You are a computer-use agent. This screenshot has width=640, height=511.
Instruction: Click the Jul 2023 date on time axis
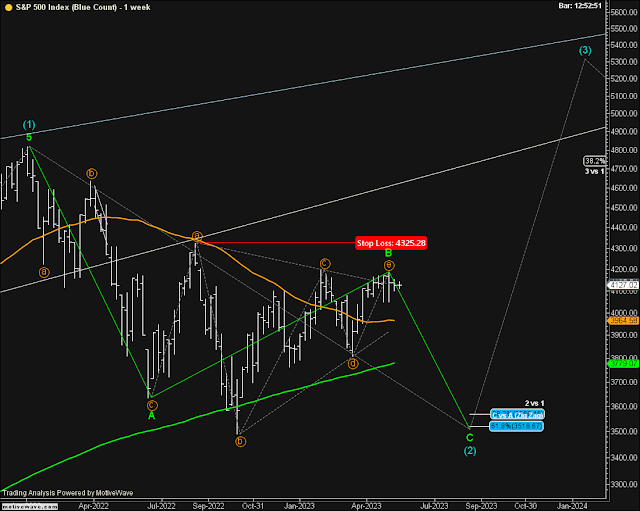(434, 506)
